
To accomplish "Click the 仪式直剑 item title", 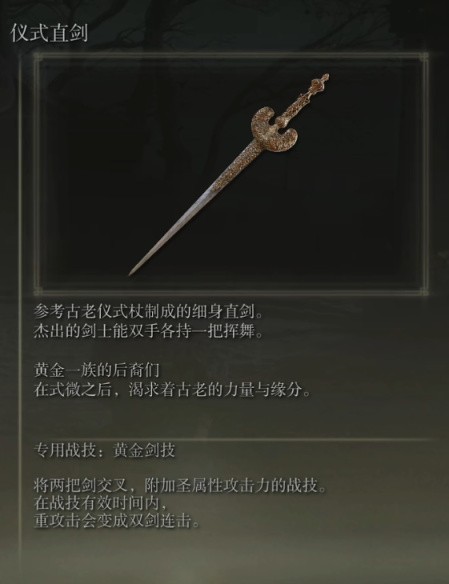I will click(49, 33).
